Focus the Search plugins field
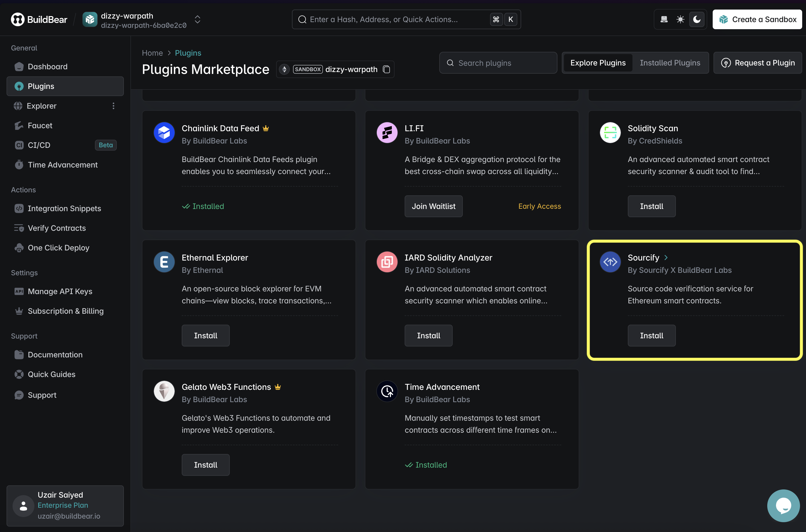Screen dimensions: 806x532 click(498, 63)
